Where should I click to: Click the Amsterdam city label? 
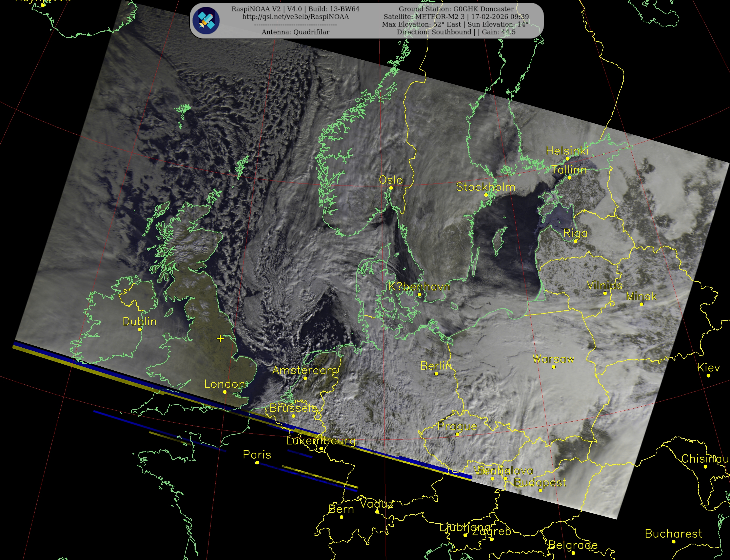(x=305, y=370)
